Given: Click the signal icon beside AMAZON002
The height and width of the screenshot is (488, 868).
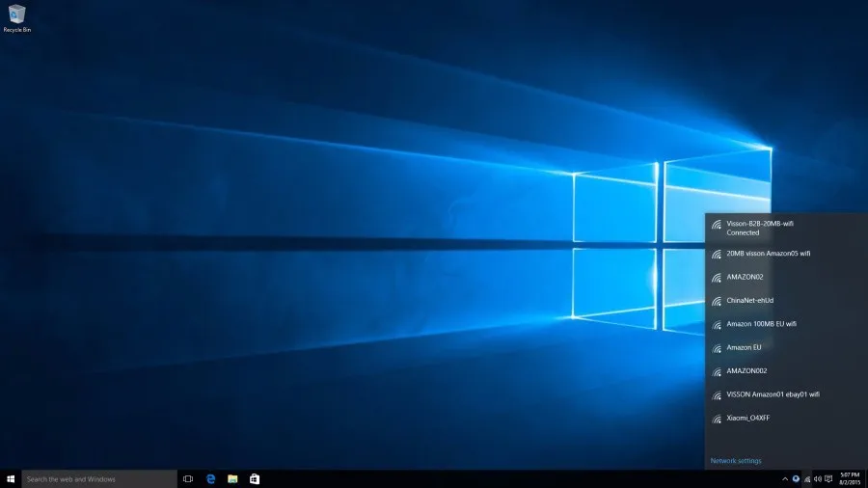Looking at the screenshot, I should [717, 372].
